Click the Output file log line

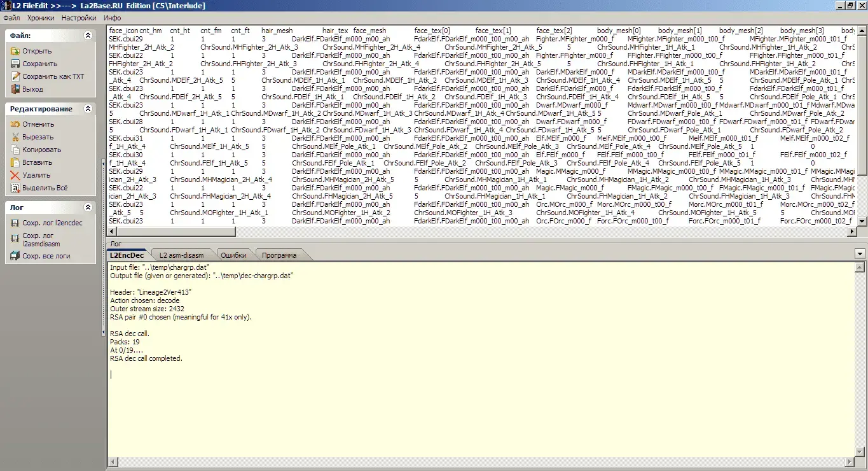[202, 276]
